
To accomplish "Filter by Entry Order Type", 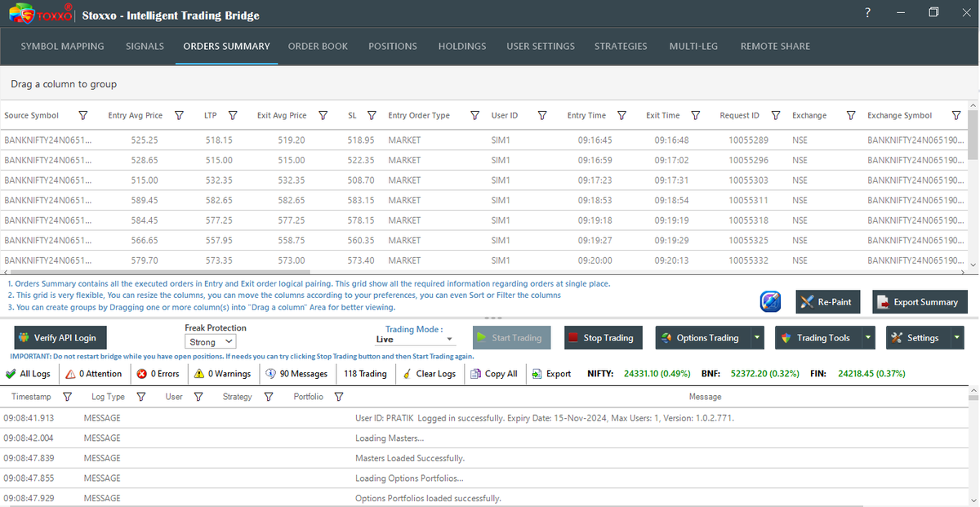I will pos(474,116).
